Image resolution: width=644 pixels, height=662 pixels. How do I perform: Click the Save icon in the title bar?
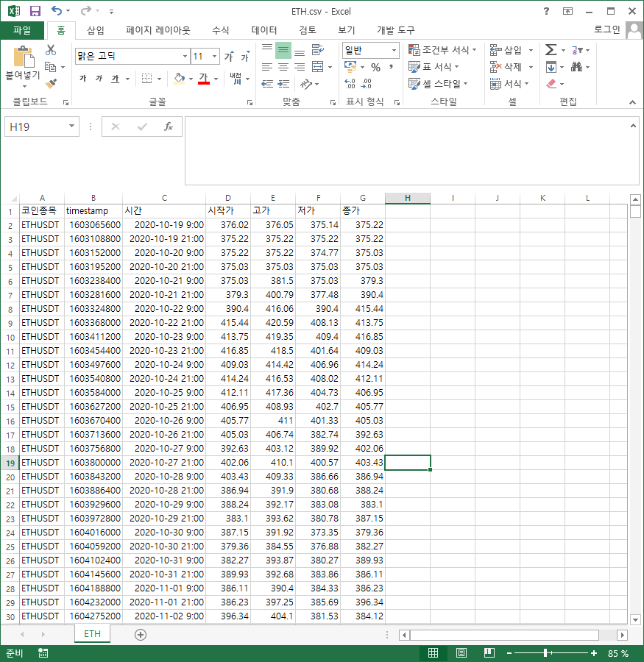35,11
